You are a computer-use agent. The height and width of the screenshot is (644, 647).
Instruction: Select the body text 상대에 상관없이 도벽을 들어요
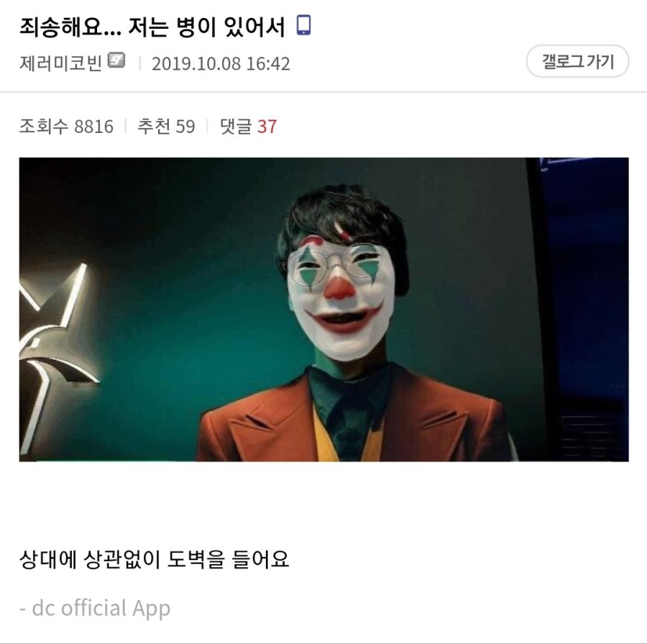click(154, 560)
